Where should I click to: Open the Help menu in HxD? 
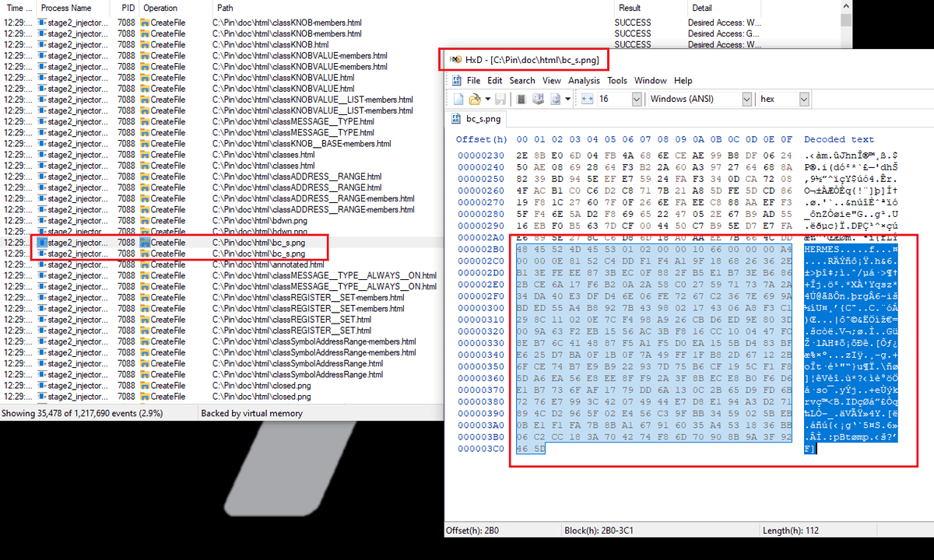(683, 81)
